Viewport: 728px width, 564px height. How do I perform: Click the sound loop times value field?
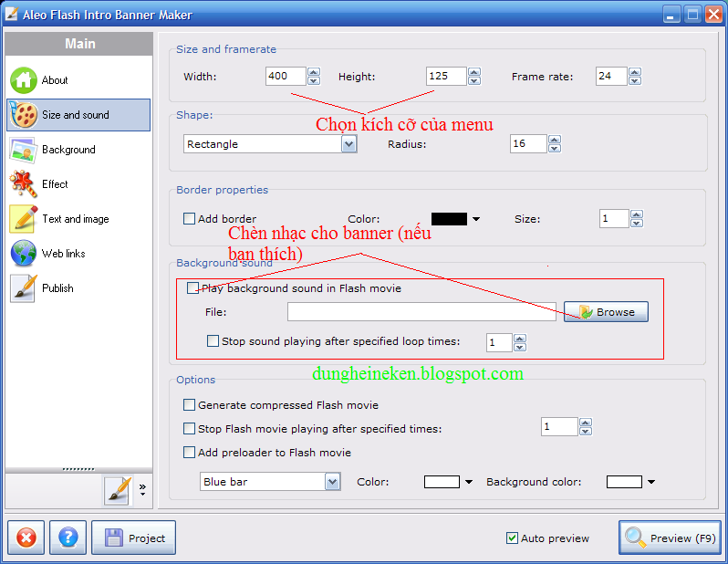click(499, 343)
